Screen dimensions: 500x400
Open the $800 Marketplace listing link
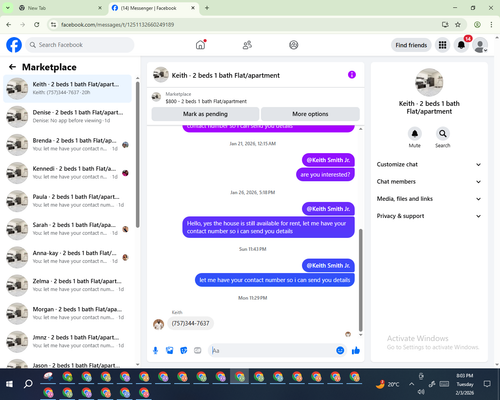(x=206, y=101)
